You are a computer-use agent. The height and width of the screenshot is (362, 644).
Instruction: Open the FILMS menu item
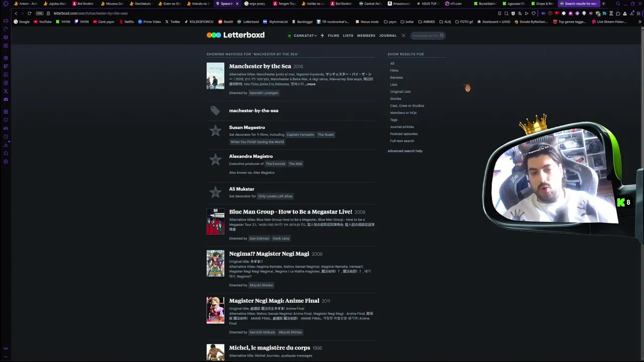(x=334, y=36)
